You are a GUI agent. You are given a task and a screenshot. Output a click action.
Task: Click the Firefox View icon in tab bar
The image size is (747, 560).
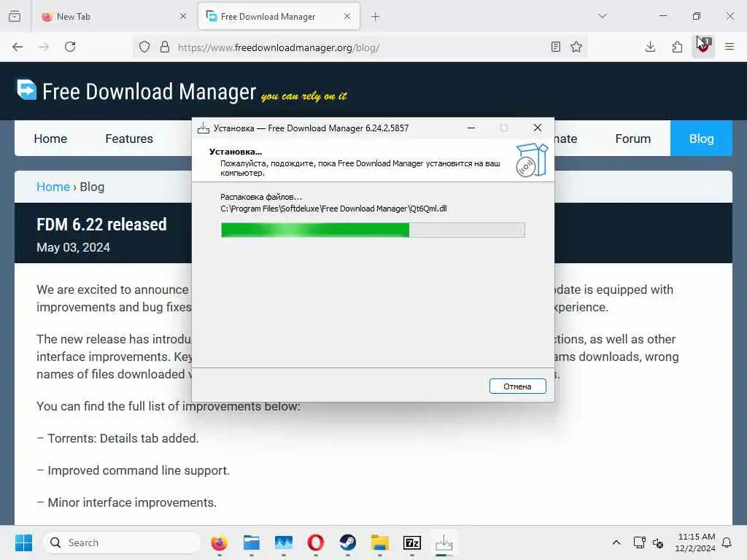[x=15, y=16]
